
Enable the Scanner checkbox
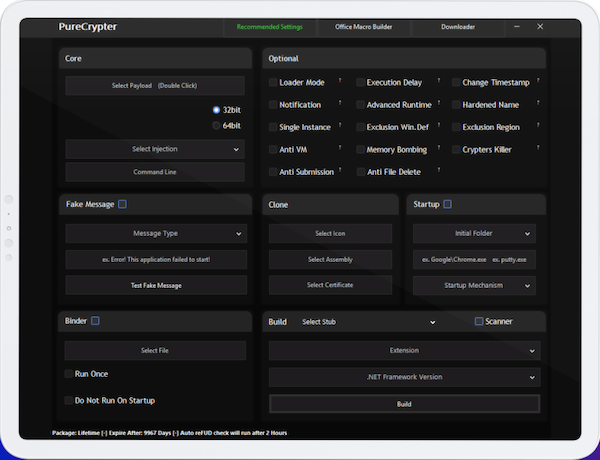coord(479,322)
